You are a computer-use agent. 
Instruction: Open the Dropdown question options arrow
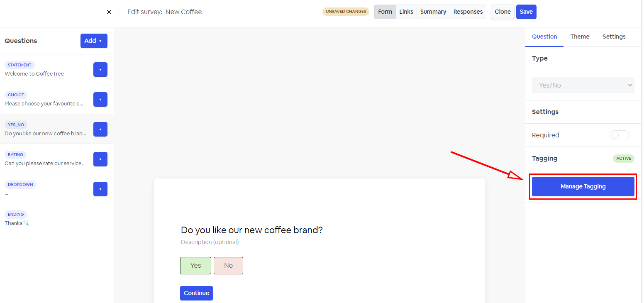[100, 189]
